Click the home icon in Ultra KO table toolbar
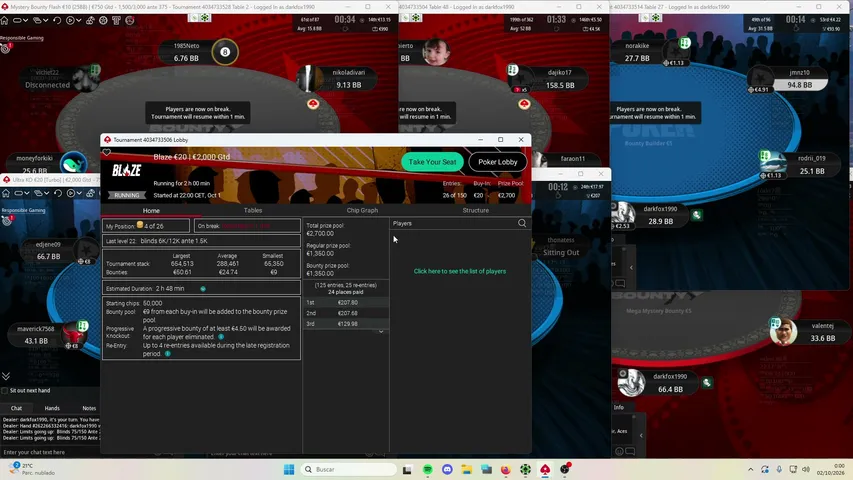The height and width of the screenshot is (480, 853). [x=5, y=193]
